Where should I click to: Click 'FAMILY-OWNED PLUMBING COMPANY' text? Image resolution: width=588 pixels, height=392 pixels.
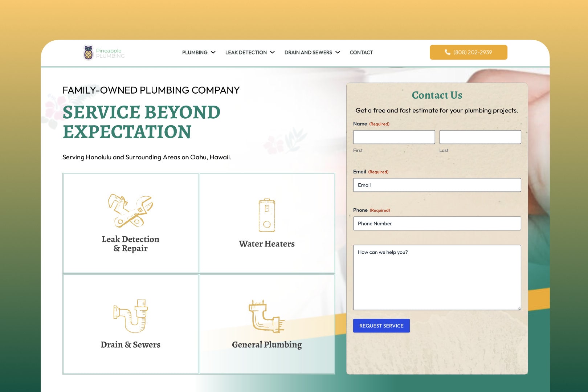click(x=151, y=90)
